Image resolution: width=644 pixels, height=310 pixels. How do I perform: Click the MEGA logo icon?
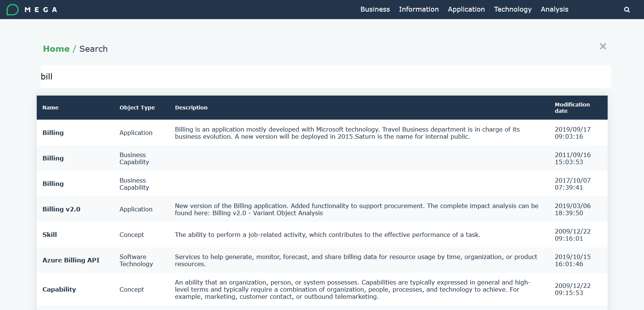tap(13, 10)
